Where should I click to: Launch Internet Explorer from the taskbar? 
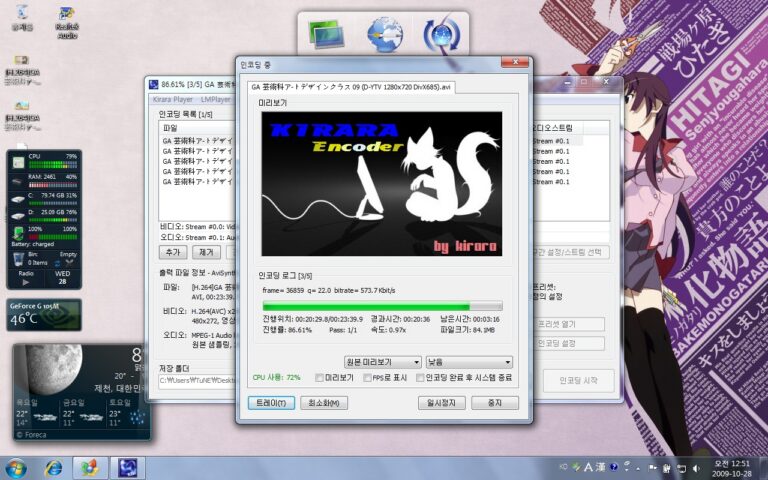[x=53, y=468]
